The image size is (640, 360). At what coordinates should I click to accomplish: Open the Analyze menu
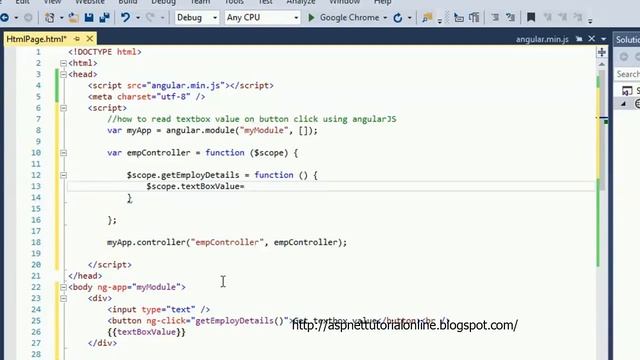(x=301, y=2)
